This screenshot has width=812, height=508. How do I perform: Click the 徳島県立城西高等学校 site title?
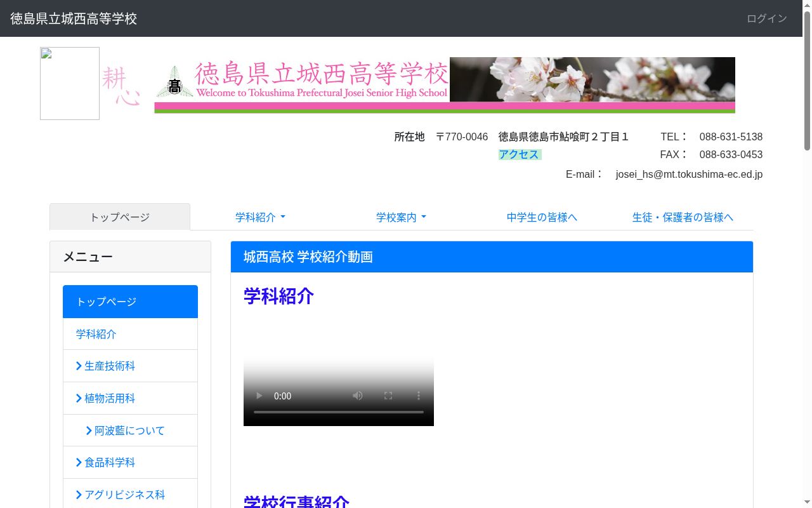click(74, 18)
